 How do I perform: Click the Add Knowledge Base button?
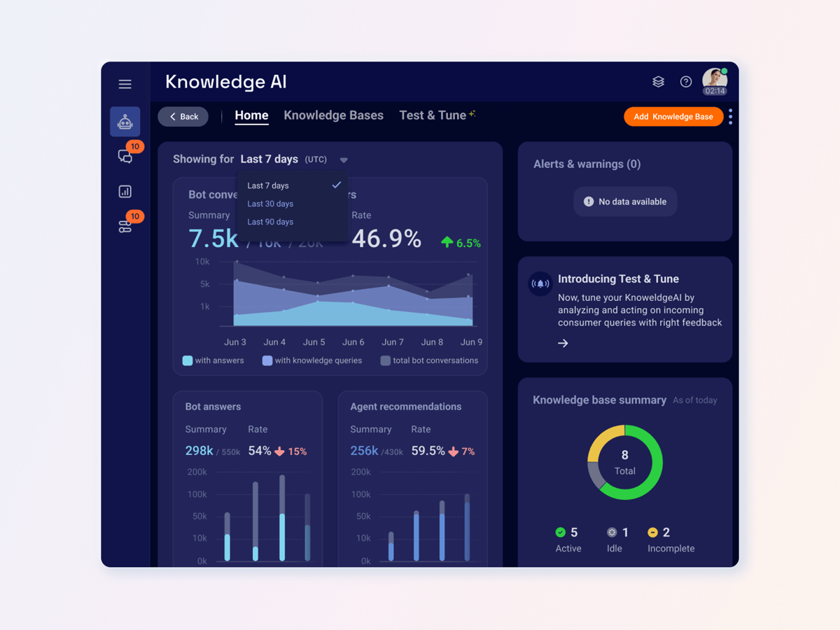673,116
